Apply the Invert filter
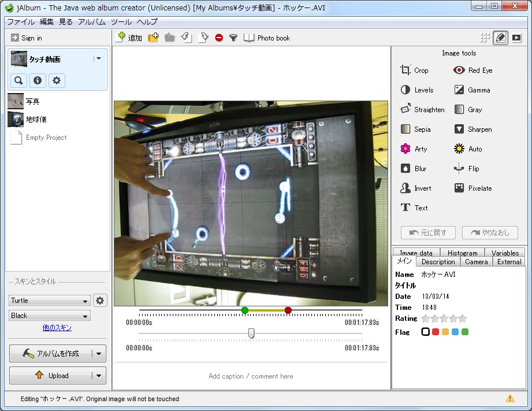This screenshot has width=532, height=411. [x=416, y=188]
